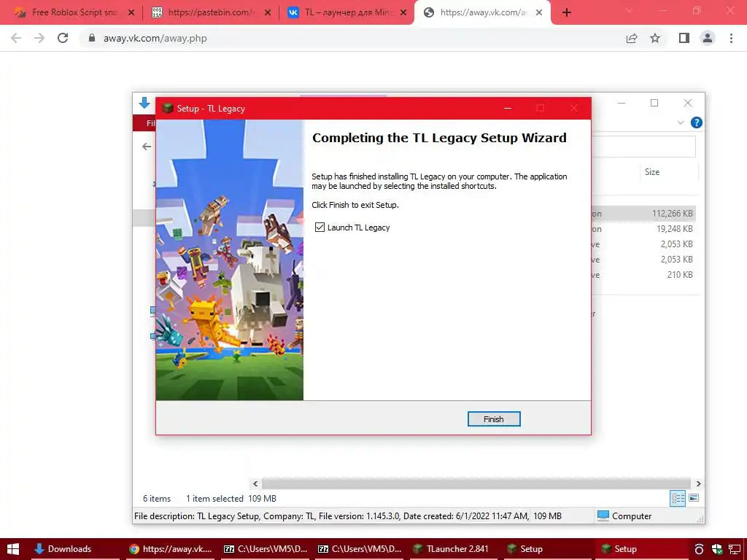Screen dimensions: 747x560
Task: Open Explorer help question mark icon
Action: [697, 122]
